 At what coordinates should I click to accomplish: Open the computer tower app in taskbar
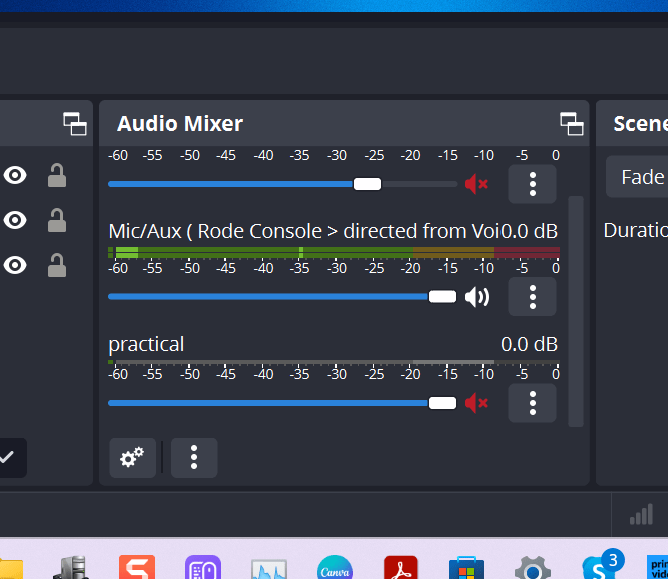point(71,567)
